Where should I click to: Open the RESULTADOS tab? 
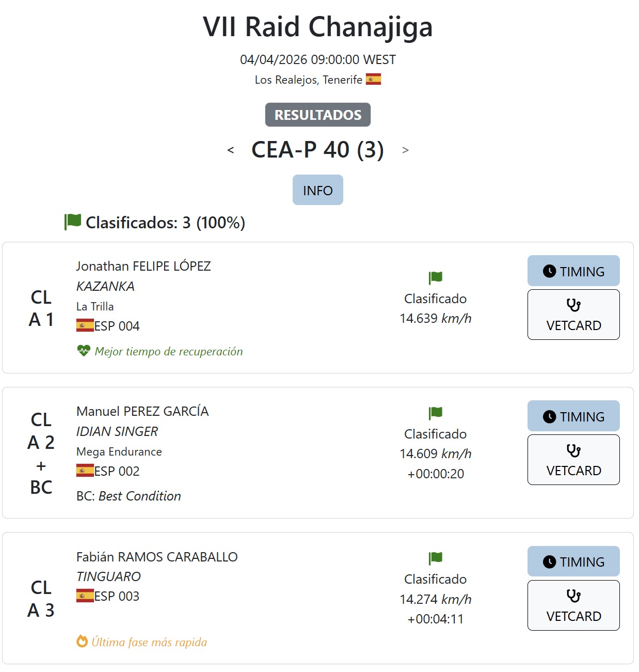pos(318,115)
